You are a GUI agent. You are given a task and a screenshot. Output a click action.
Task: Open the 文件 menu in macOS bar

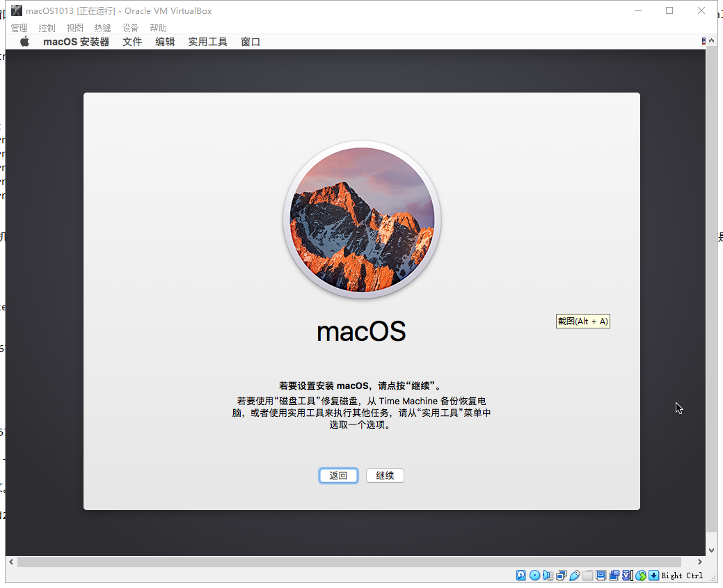click(132, 42)
